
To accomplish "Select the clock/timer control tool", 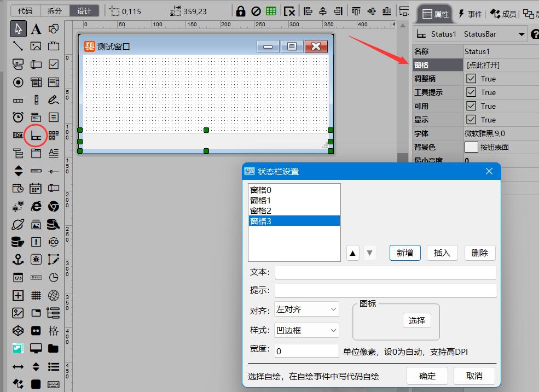I will point(18,117).
